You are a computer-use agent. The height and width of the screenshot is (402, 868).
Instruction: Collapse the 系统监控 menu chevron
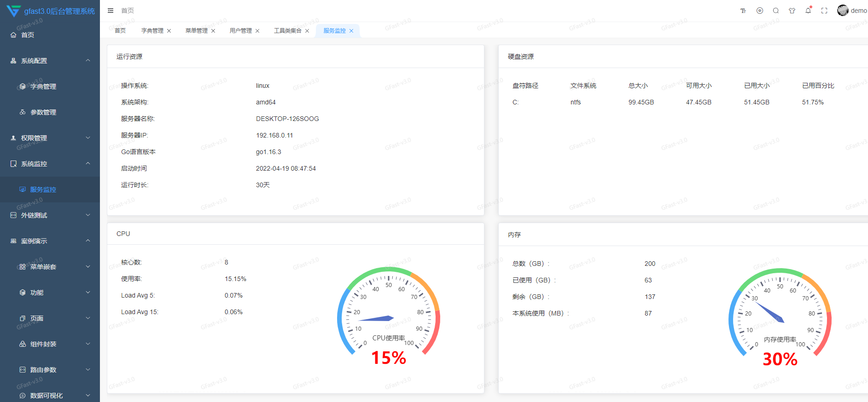(88, 163)
